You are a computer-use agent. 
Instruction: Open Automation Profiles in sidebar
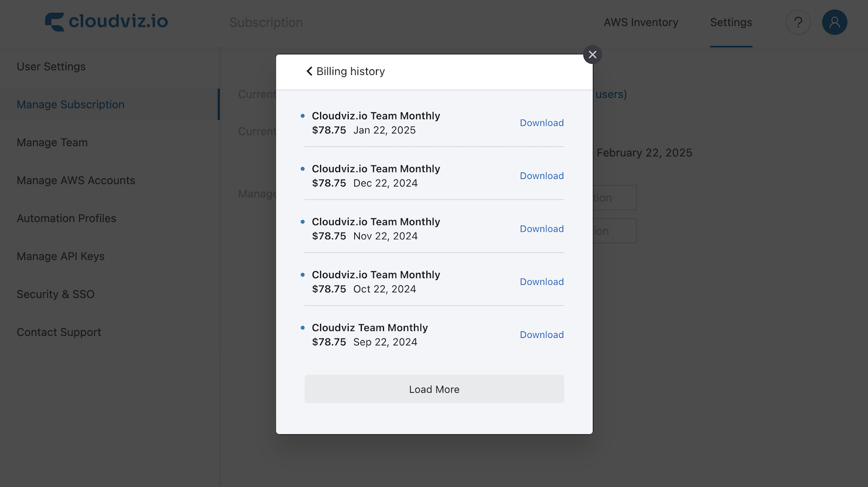point(66,219)
